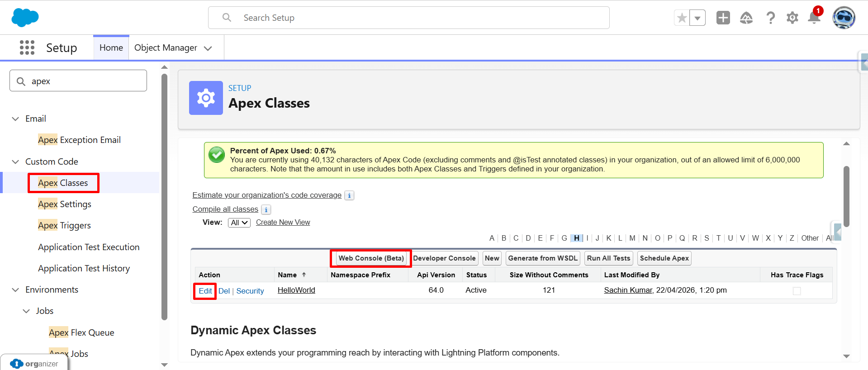Click the Search Setup field
The width and height of the screenshot is (868, 370).
click(408, 18)
